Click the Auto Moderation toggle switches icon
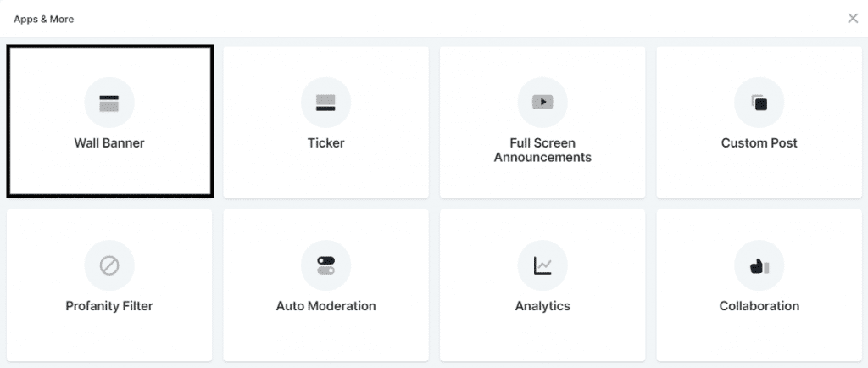This screenshot has height=368, width=868. pyautogui.click(x=325, y=266)
